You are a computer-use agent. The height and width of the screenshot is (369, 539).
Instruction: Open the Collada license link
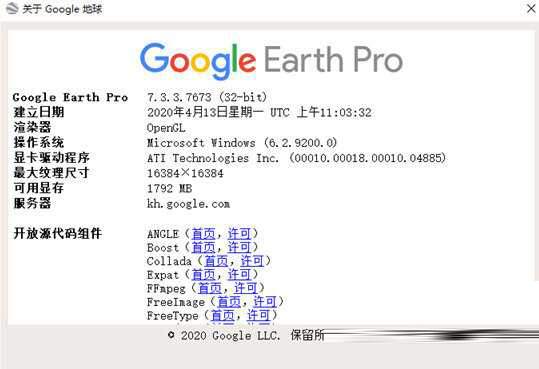coord(252,261)
